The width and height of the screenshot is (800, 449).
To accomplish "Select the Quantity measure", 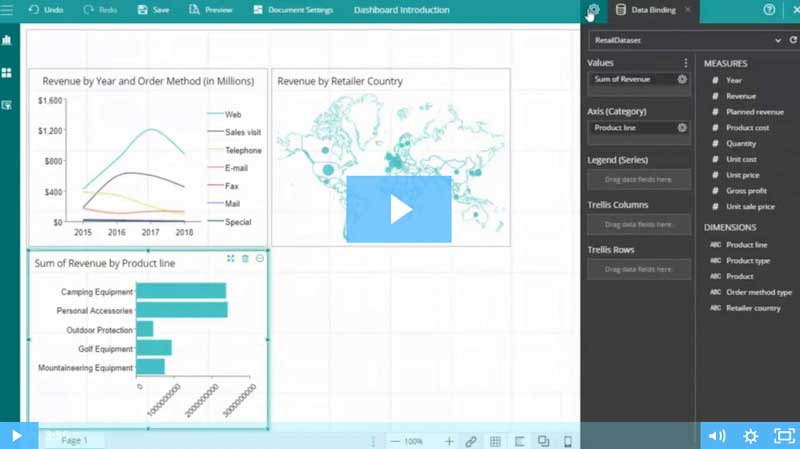I will 741,143.
